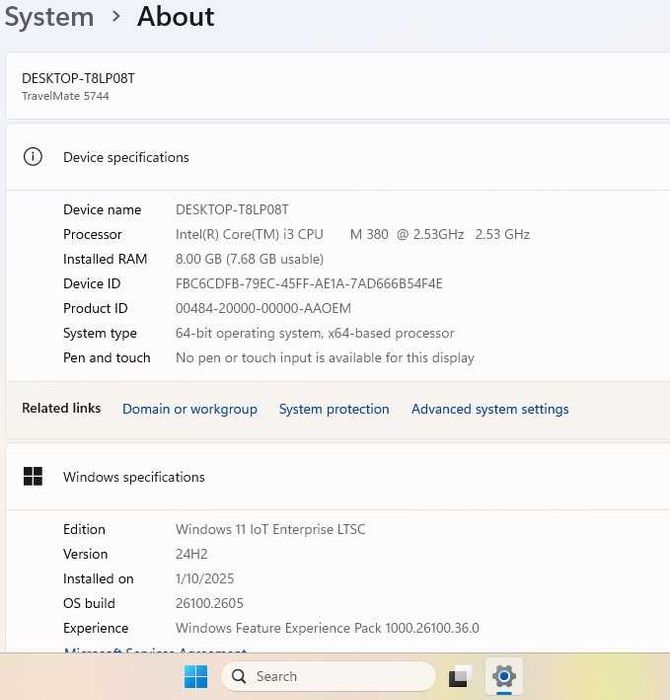
Task: Open the Windows Start menu
Action: (196, 676)
